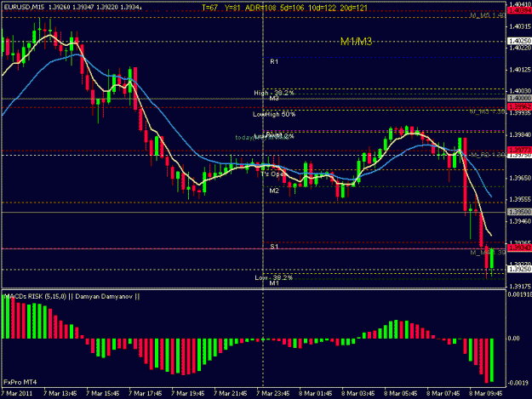The height and width of the screenshot is (399, 532).
Task: Click the white 1.39250 price tag
Action: 519,269
